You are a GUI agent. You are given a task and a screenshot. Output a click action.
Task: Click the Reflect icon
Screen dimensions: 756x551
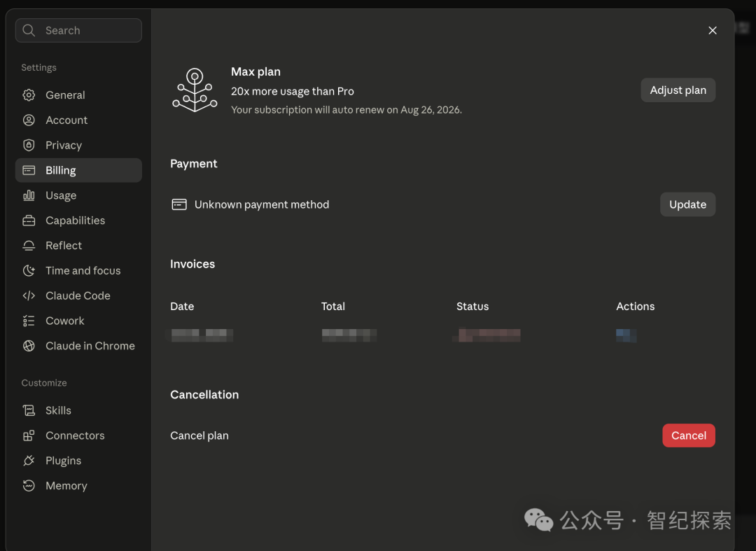29,245
